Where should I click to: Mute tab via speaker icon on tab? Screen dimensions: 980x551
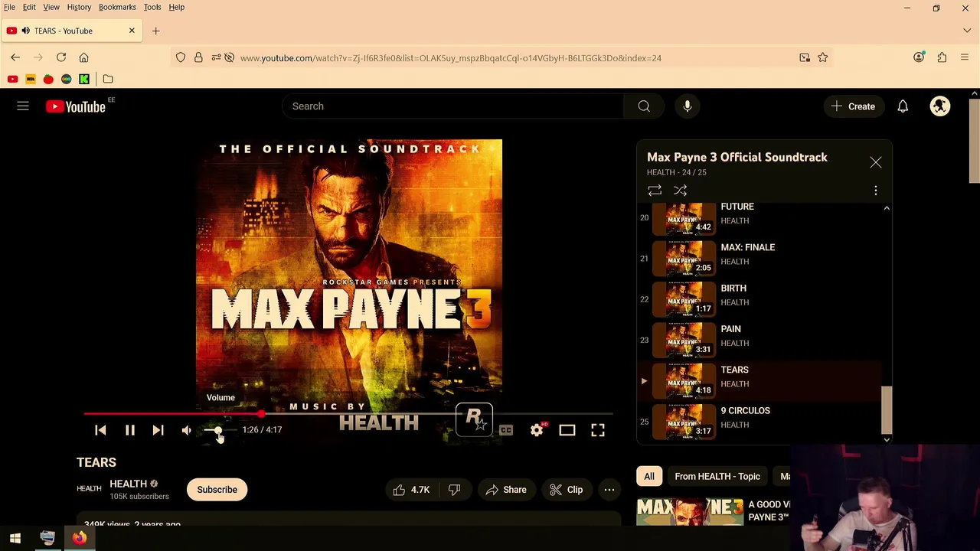click(x=26, y=31)
